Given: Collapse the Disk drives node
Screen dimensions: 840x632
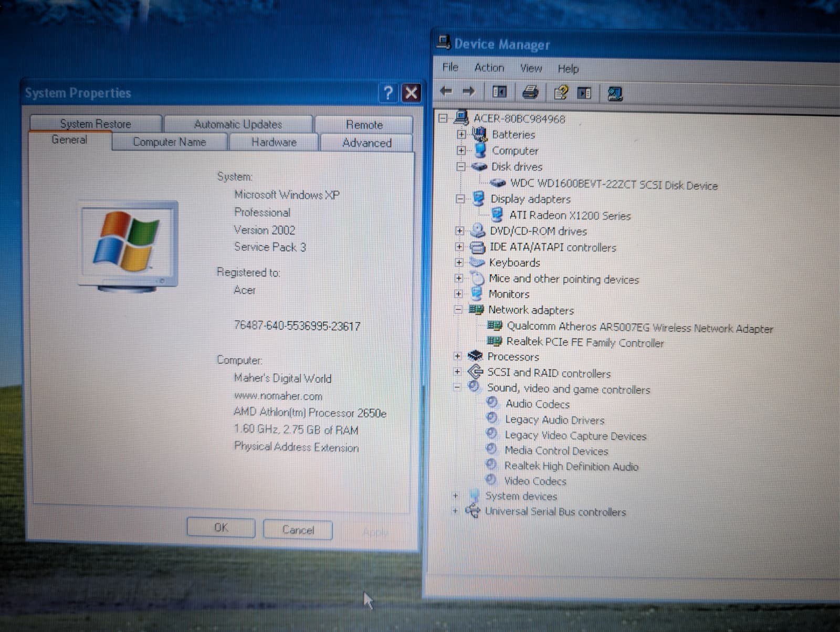Looking at the screenshot, I should click(460, 167).
